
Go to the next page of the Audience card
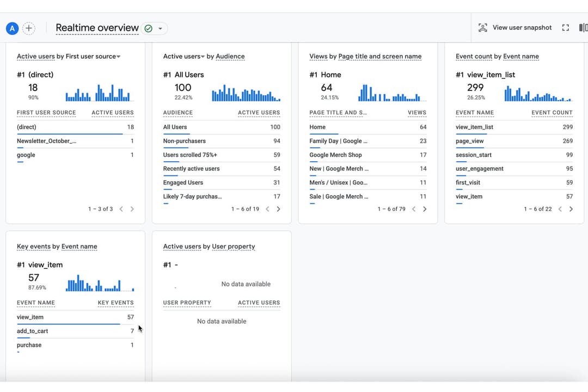[278, 209]
